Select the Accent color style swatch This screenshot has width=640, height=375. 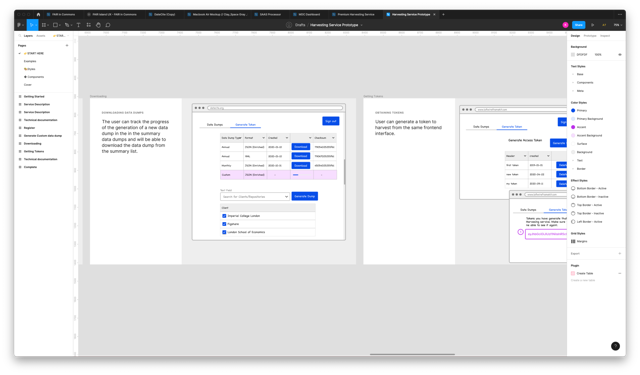(x=573, y=127)
